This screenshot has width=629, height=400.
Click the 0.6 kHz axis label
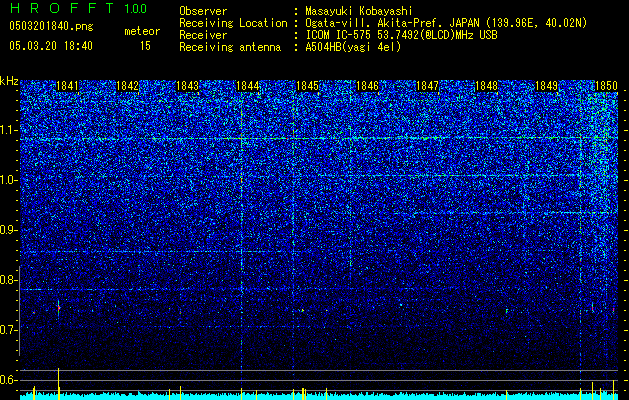9,380
